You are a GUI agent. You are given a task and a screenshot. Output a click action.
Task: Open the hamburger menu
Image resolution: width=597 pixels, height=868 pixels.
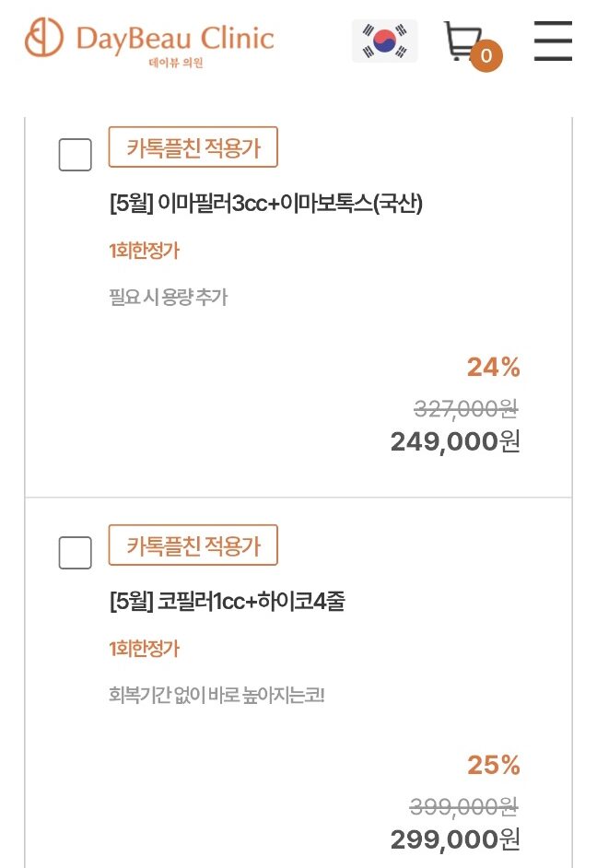point(553,41)
